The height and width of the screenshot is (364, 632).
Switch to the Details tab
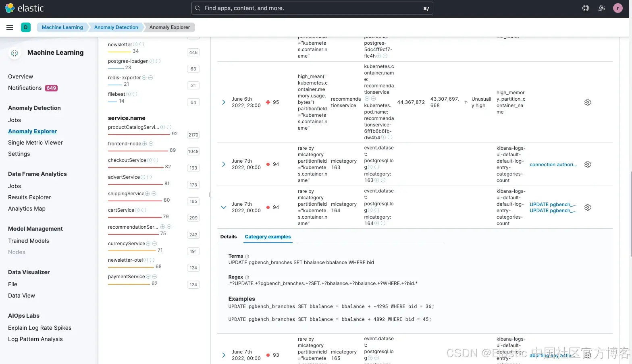pos(229,237)
